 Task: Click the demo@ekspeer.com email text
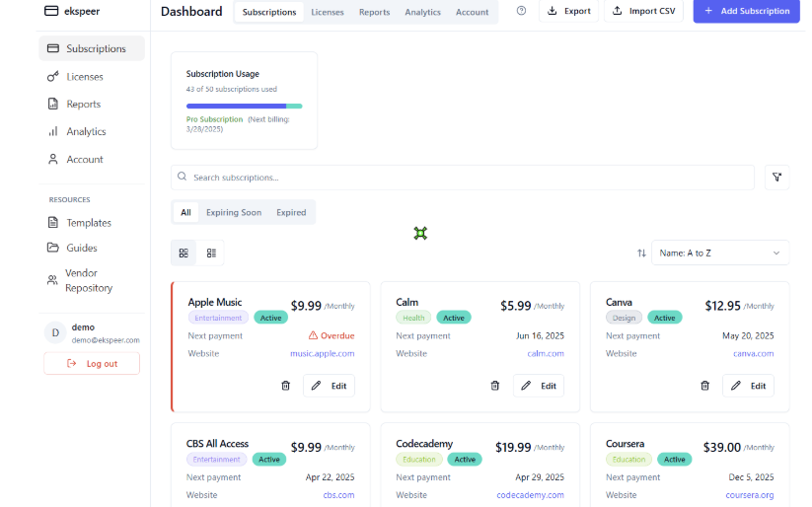pos(106,340)
